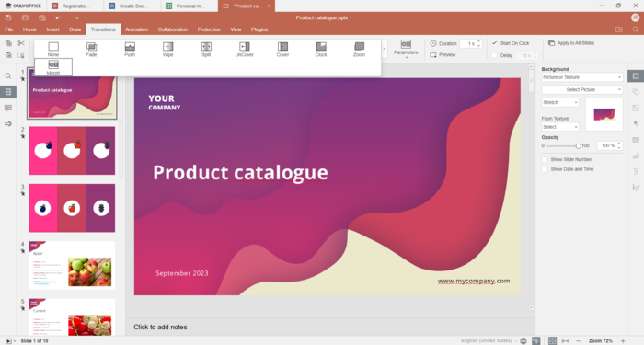This screenshot has height=345, width=644.
Task: Switch to the Draw tab
Action: [75, 29]
